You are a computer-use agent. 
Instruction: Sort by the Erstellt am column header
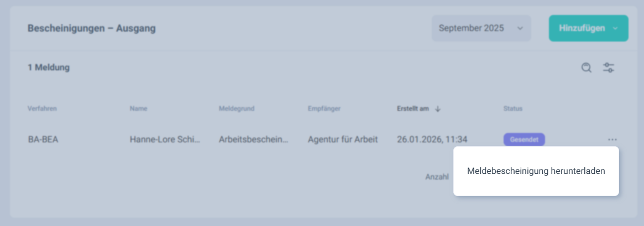point(413,109)
